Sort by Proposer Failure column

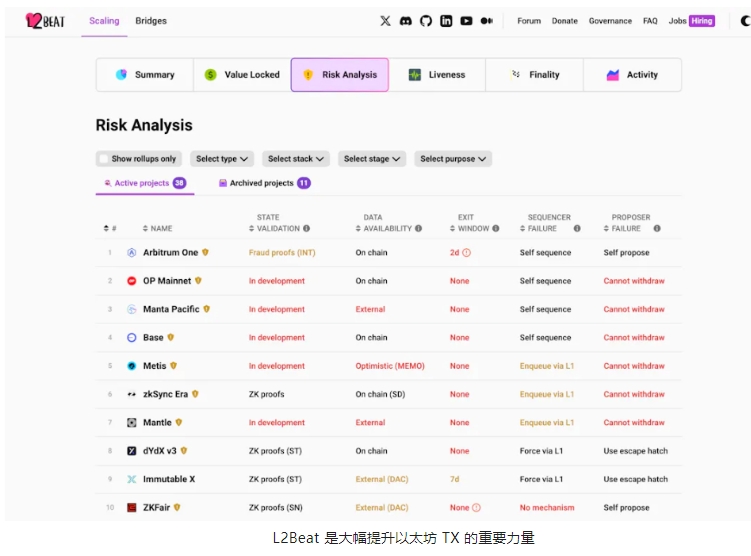tap(627, 223)
